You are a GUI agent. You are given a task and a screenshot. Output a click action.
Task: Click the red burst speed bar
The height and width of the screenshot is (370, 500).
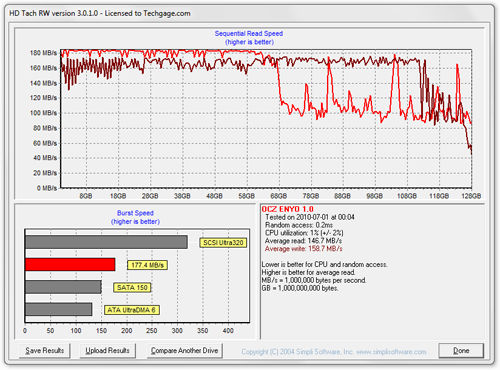pyautogui.click(x=70, y=265)
